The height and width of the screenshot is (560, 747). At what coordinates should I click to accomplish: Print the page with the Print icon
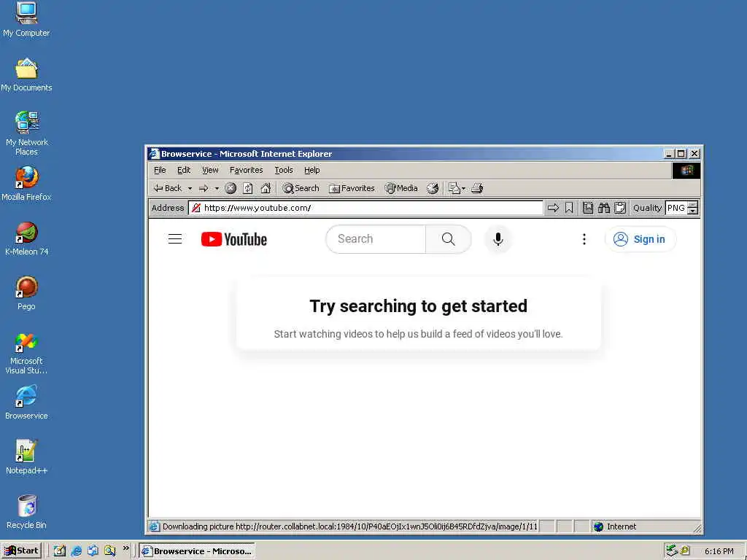477,189
